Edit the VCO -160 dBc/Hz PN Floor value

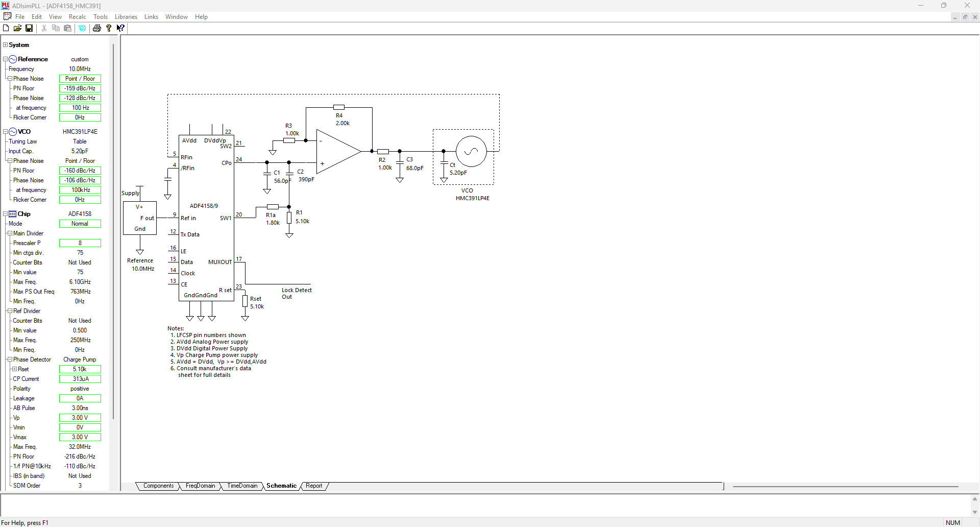tap(80, 171)
